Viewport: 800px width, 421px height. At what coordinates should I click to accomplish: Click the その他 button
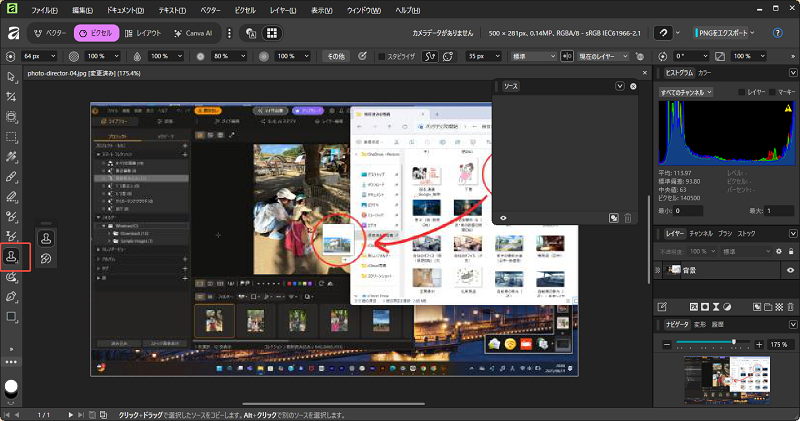(x=336, y=56)
